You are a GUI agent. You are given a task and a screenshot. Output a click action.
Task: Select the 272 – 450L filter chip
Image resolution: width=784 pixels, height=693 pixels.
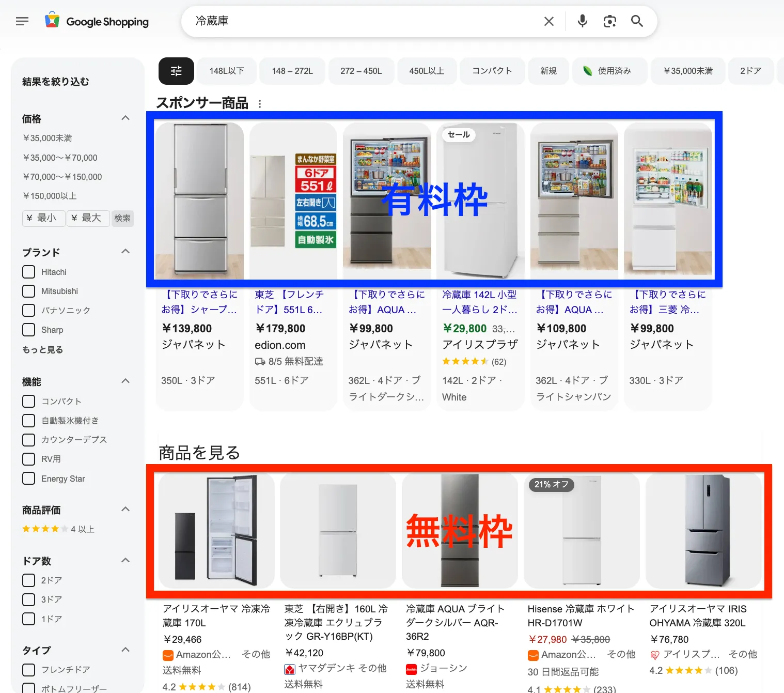tap(361, 71)
